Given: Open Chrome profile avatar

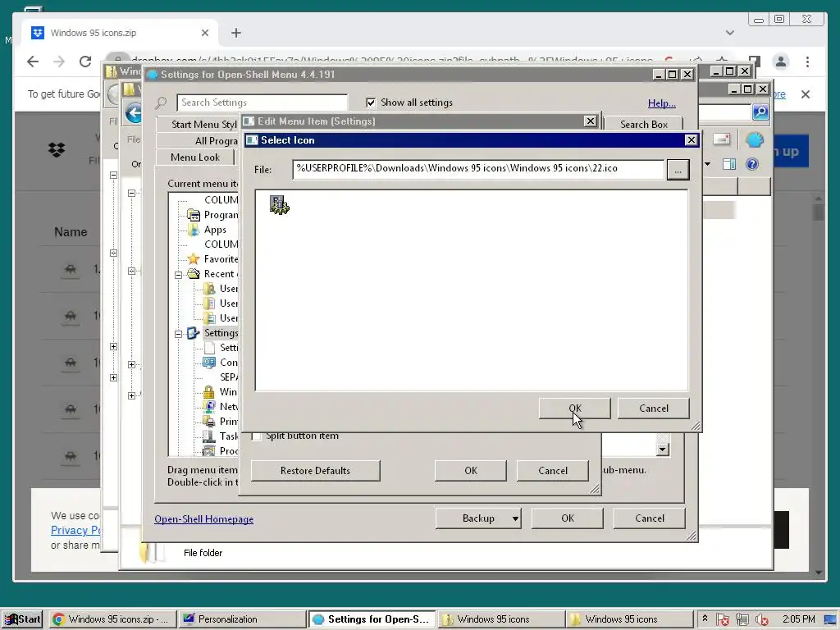Looking at the screenshot, I should (781, 62).
